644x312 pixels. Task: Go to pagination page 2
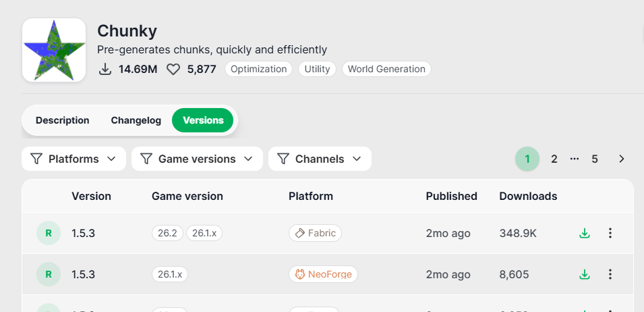[554, 159]
